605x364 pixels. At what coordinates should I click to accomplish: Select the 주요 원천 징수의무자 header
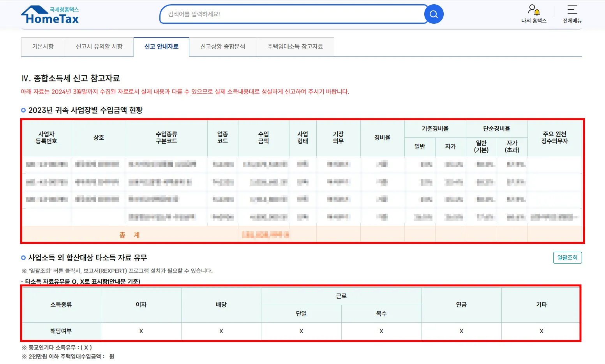pos(555,138)
